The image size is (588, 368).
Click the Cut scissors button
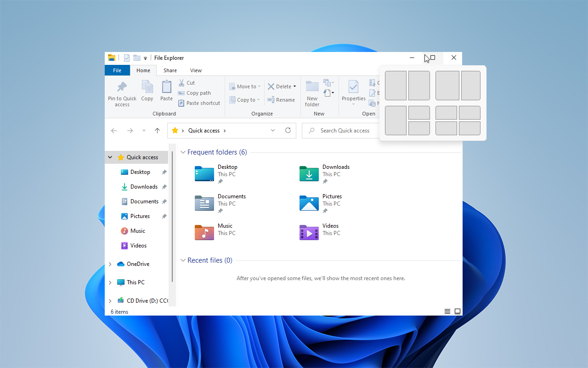tap(187, 83)
